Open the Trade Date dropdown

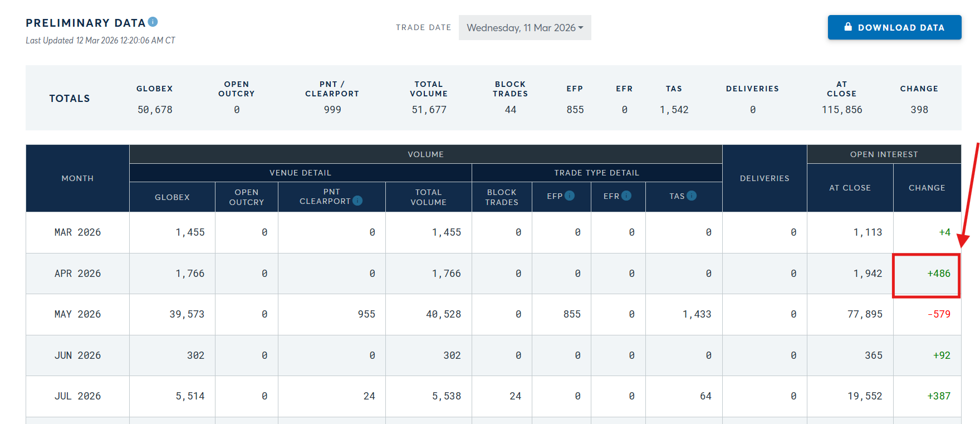tap(525, 28)
